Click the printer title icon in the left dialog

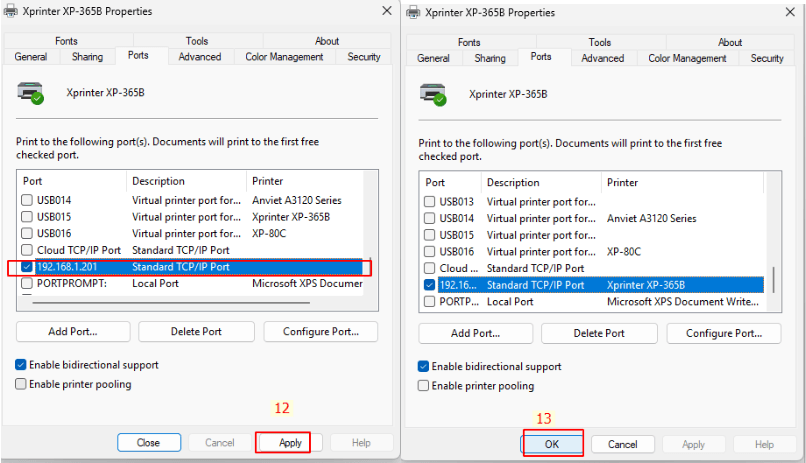coord(10,11)
